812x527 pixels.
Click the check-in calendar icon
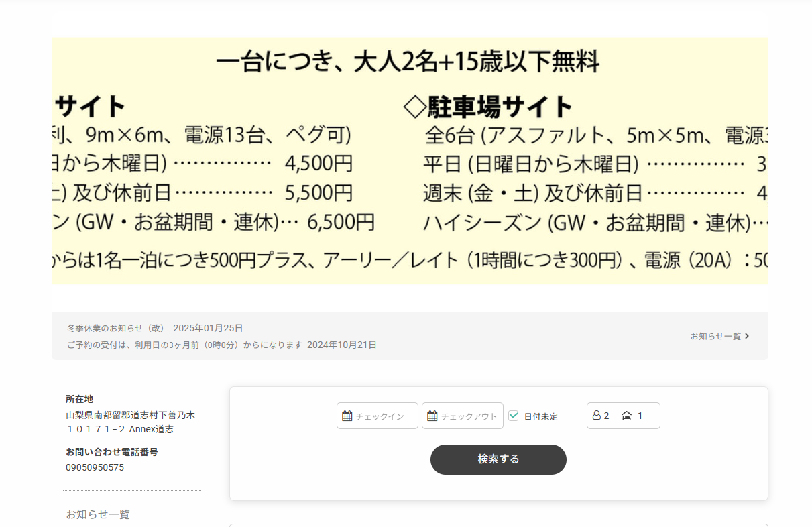(x=347, y=416)
